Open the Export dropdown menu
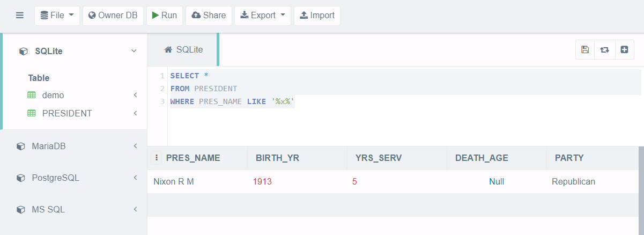 click(x=262, y=16)
